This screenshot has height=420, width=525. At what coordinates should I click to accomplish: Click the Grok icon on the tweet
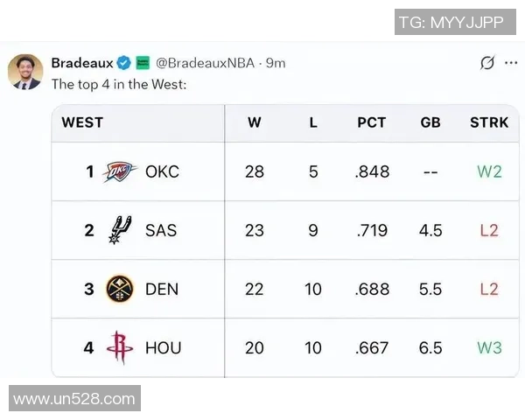point(488,64)
